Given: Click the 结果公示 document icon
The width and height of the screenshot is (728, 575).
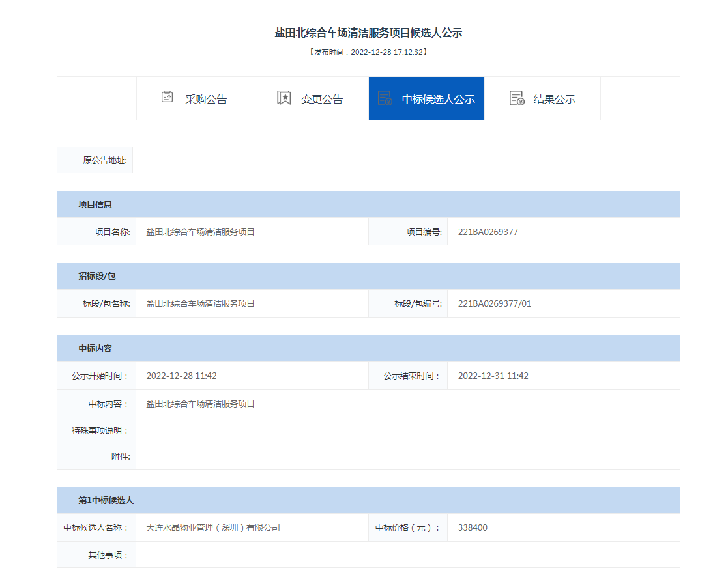Looking at the screenshot, I should (x=517, y=98).
